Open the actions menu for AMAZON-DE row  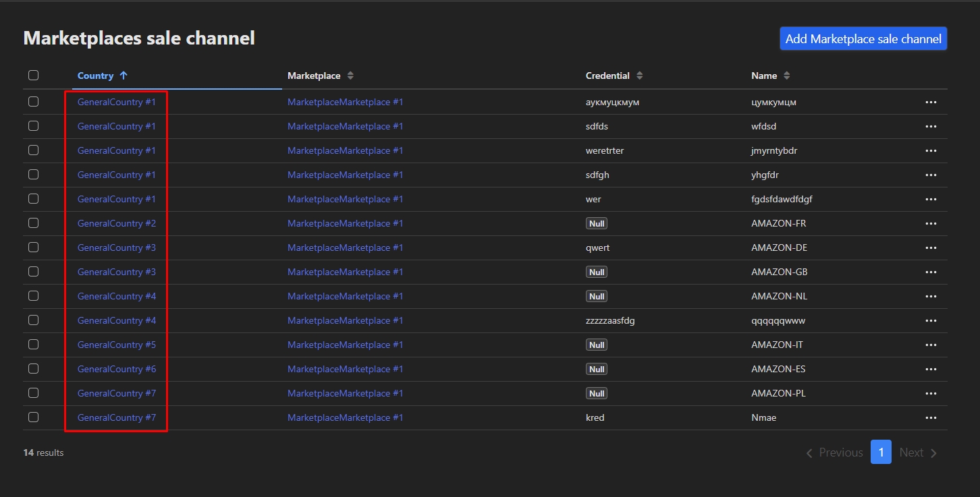tap(931, 247)
